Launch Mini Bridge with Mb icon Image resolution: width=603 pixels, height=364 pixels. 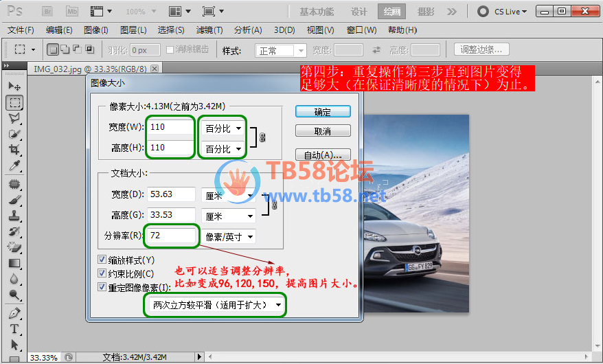(x=72, y=12)
